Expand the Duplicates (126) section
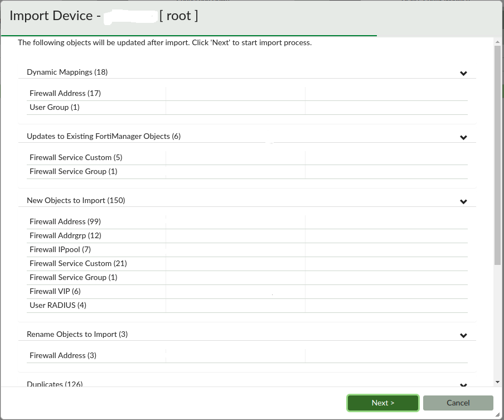The height and width of the screenshot is (420, 504). [x=463, y=385]
